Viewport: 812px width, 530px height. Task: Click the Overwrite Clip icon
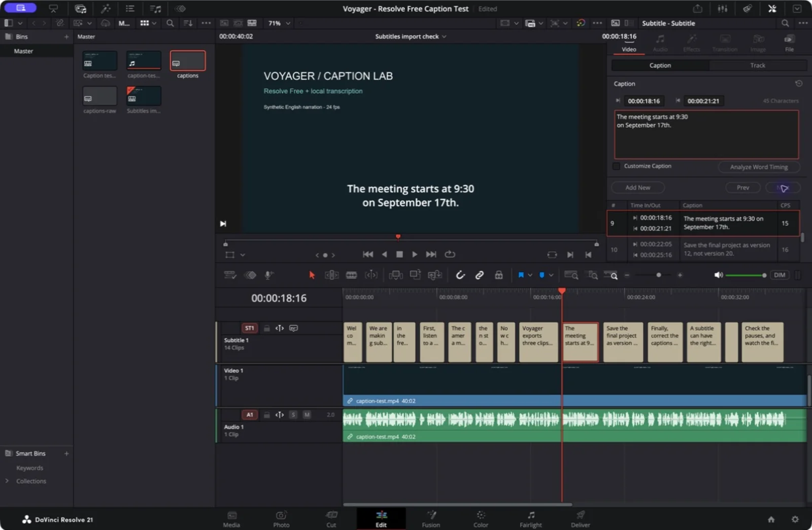pos(415,275)
